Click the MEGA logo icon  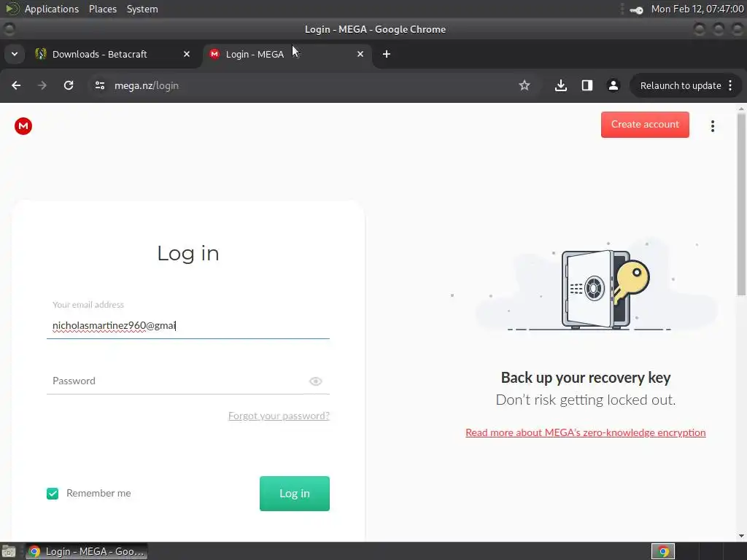click(23, 126)
